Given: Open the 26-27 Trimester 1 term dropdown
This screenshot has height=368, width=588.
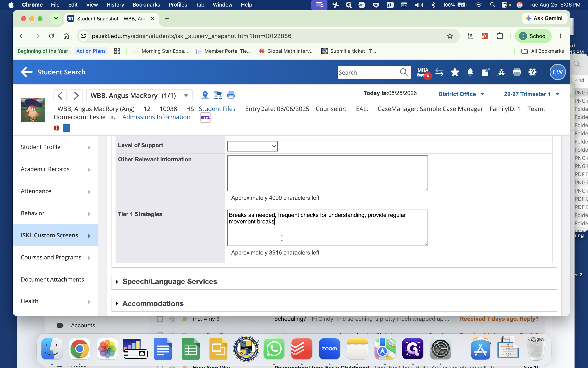Looking at the screenshot, I should tap(531, 94).
